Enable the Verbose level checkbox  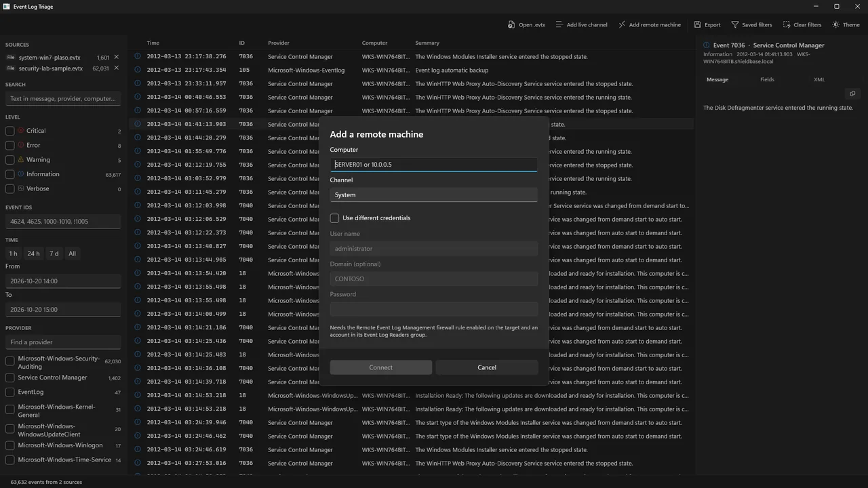10,189
